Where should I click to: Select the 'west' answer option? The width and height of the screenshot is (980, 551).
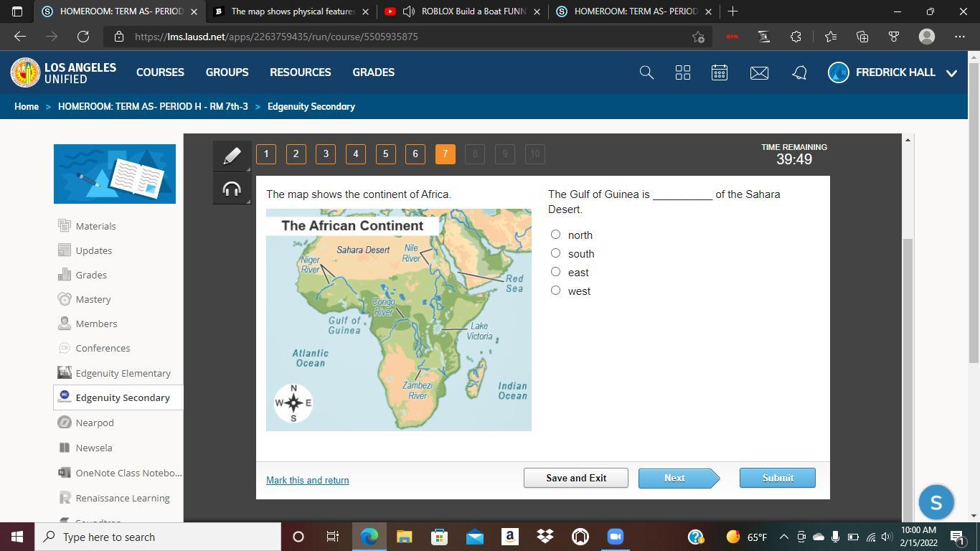pos(555,291)
